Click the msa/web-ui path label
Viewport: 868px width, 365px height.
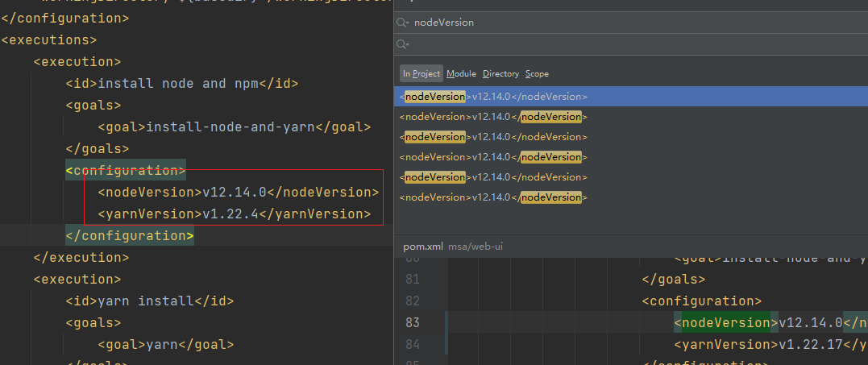click(x=475, y=247)
